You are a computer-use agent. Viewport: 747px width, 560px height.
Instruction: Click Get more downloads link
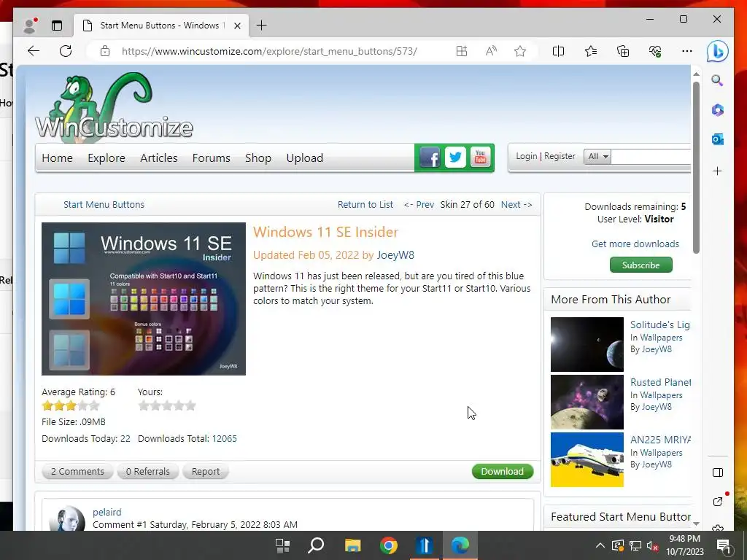click(635, 244)
